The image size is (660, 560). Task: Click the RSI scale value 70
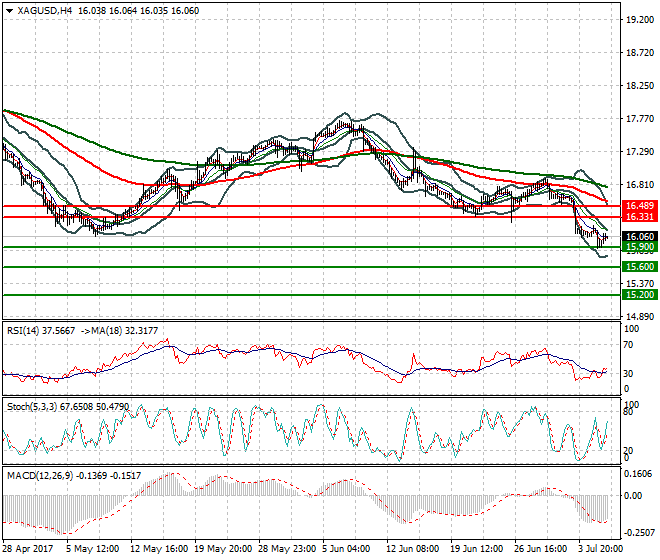click(x=628, y=345)
